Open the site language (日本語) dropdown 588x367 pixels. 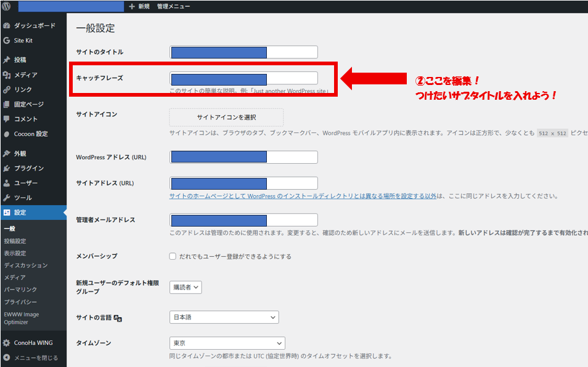(x=224, y=317)
